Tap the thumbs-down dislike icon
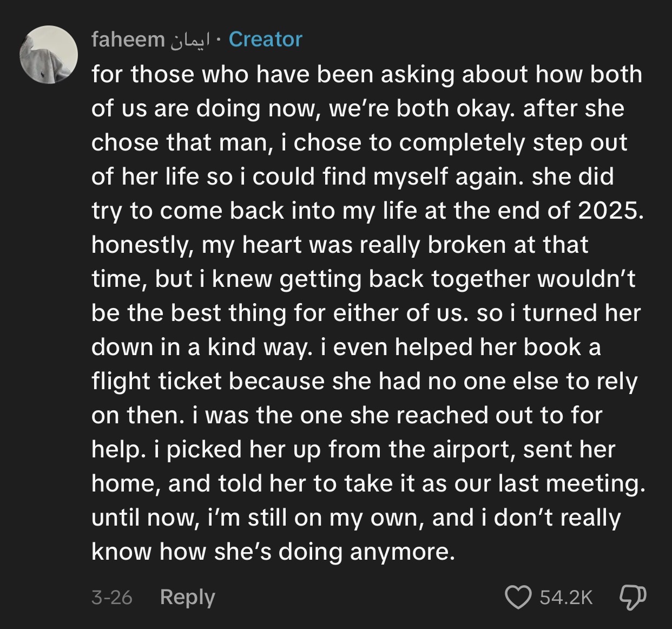Image resolution: width=672 pixels, height=629 pixels. pos(632,597)
